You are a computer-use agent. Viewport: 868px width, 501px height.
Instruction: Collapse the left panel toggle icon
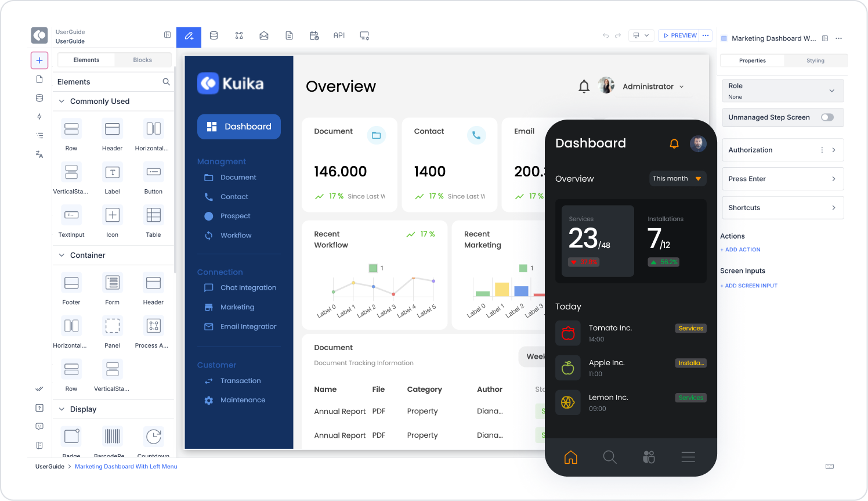168,35
